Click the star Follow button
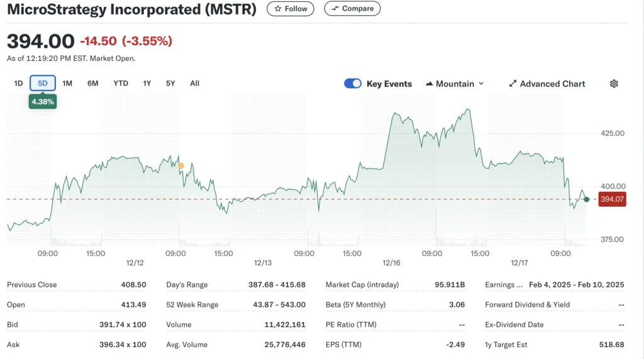The width and height of the screenshot is (644, 359). pos(291,9)
